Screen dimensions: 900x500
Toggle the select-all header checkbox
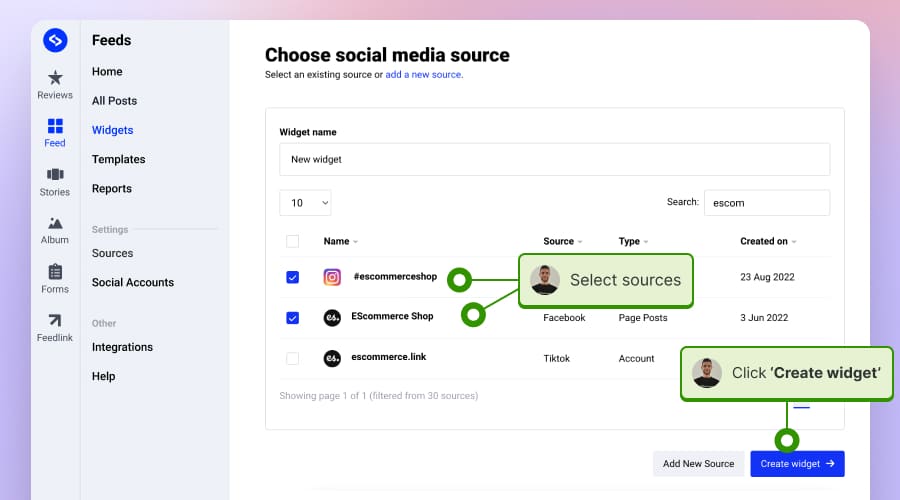pyautogui.click(x=293, y=241)
